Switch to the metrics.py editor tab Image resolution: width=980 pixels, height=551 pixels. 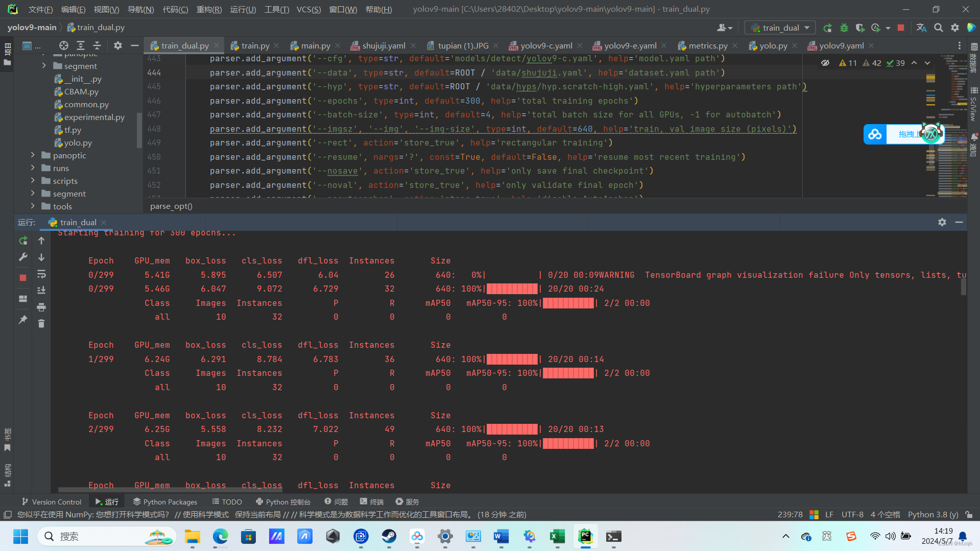point(708,45)
